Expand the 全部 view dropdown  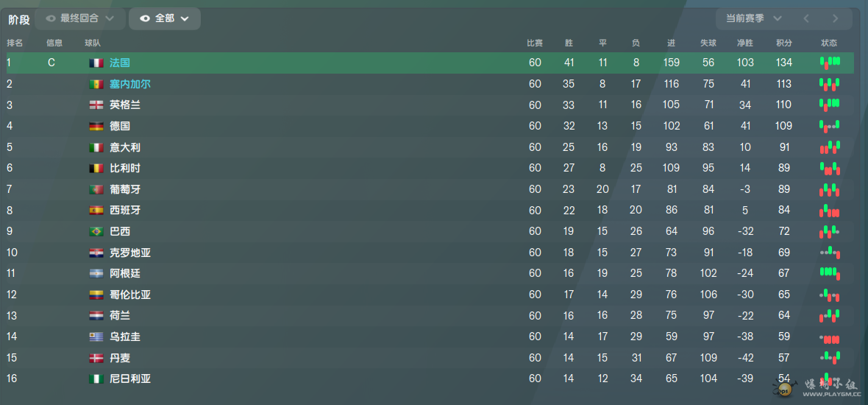(165, 18)
